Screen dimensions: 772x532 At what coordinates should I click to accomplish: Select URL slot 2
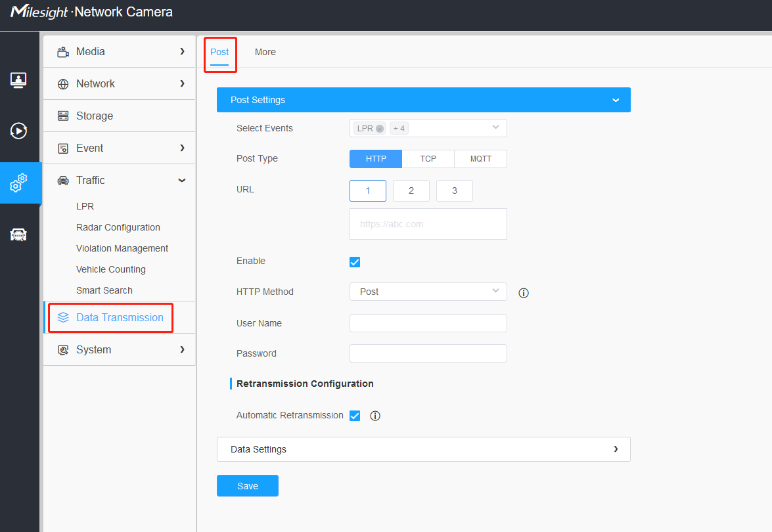411,191
